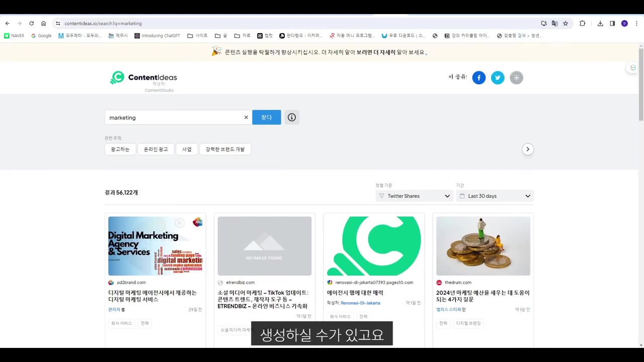The height and width of the screenshot is (362, 644).
Task: Select the 온라인 광고 related topic chip
Action: (x=156, y=149)
